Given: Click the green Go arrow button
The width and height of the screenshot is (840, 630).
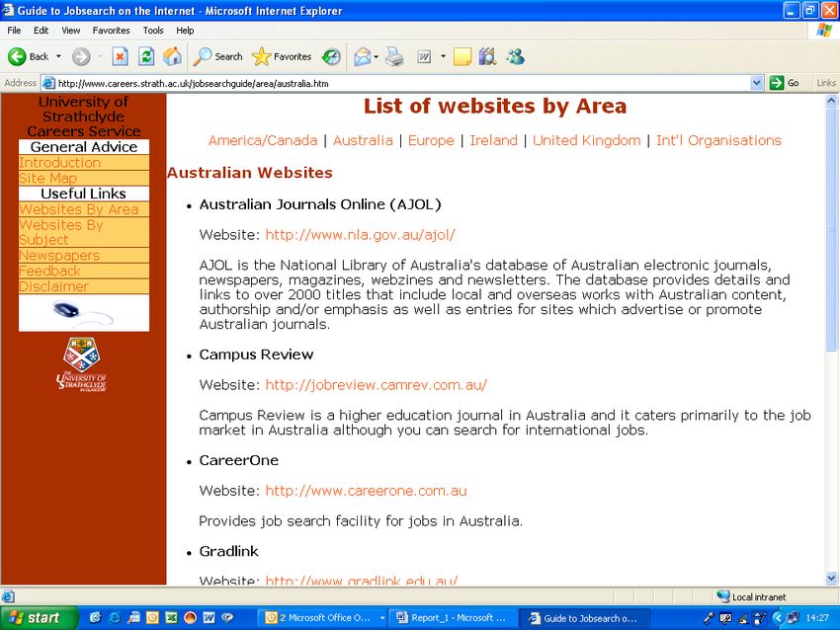Looking at the screenshot, I should coord(776,83).
